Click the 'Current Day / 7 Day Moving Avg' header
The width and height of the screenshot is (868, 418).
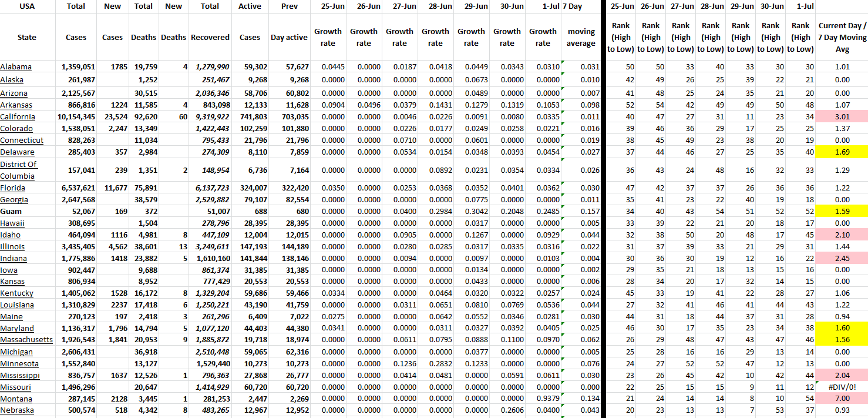click(842, 37)
